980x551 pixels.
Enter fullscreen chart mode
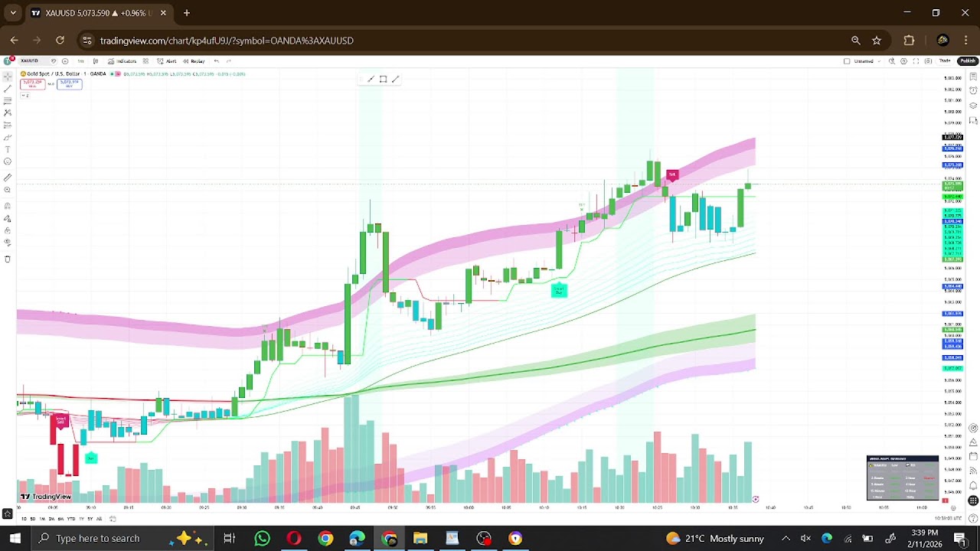tap(916, 61)
